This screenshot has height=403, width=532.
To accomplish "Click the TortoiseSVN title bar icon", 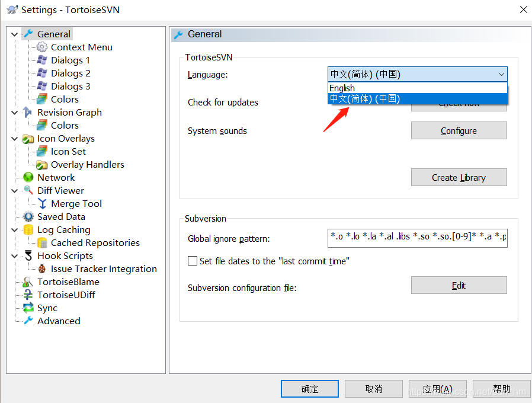I will (12, 9).
